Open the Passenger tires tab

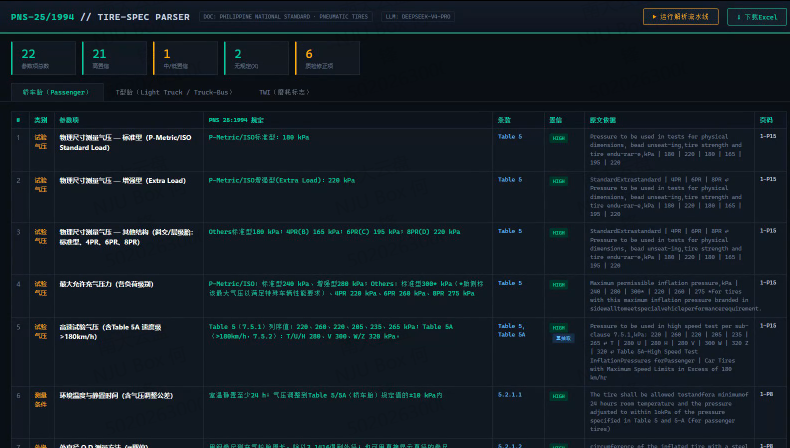coord(57,92)
